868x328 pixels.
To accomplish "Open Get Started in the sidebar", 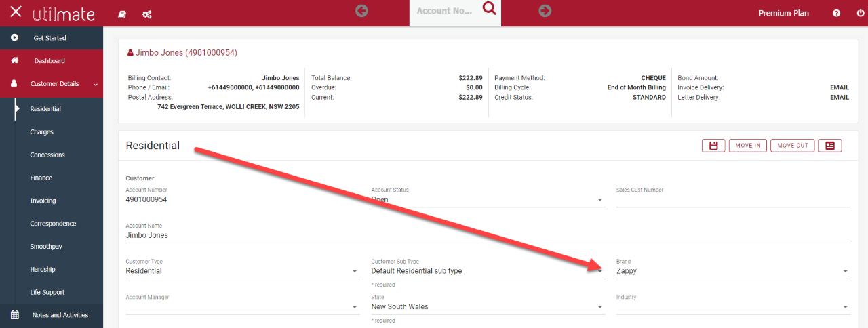I will coord(52,38).
